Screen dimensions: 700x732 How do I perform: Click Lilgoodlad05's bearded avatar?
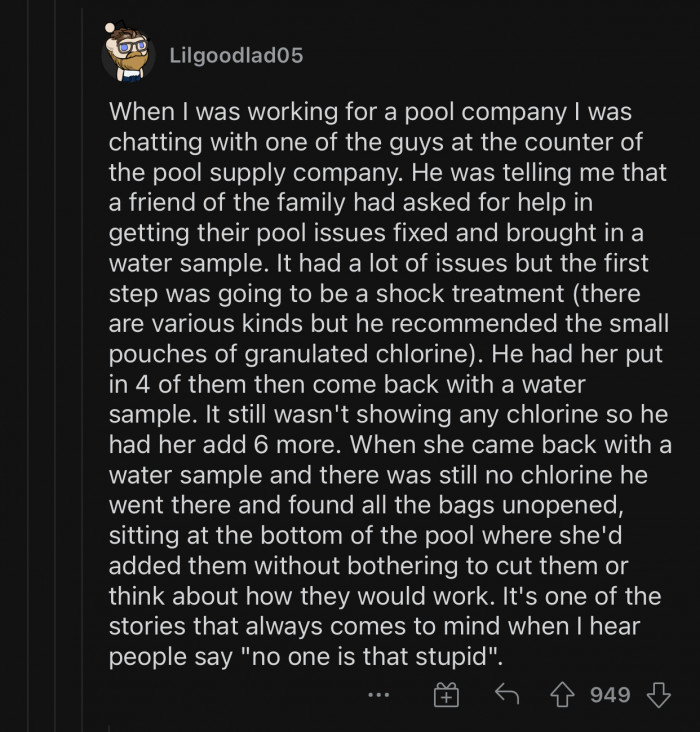pos(128,54)
